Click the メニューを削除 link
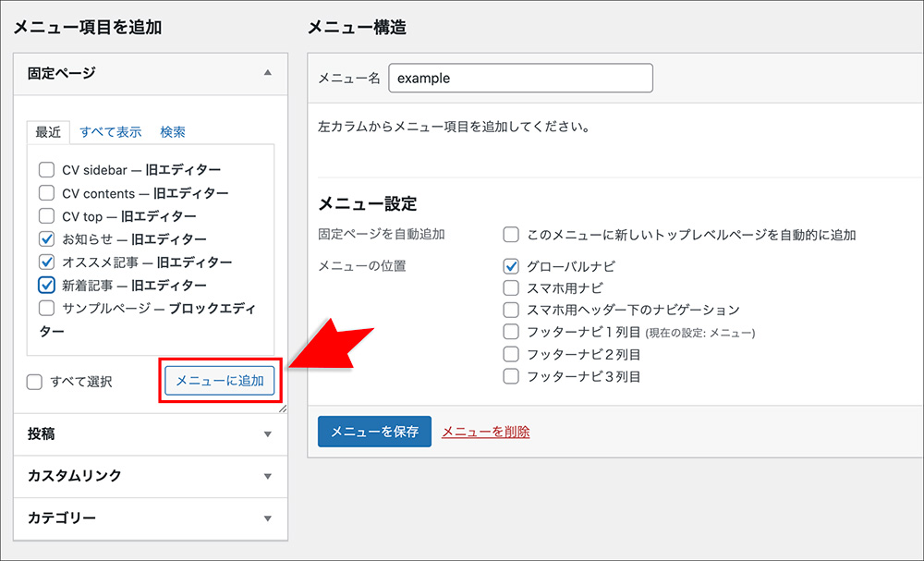This screenshot has width=924, height=561. coord(485,432)
